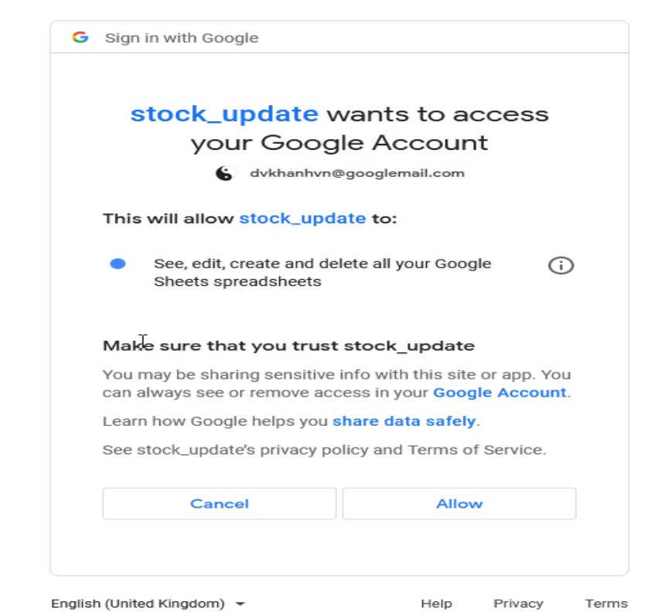
Task: Open the Terms footer link
Action: click(606, 604)
